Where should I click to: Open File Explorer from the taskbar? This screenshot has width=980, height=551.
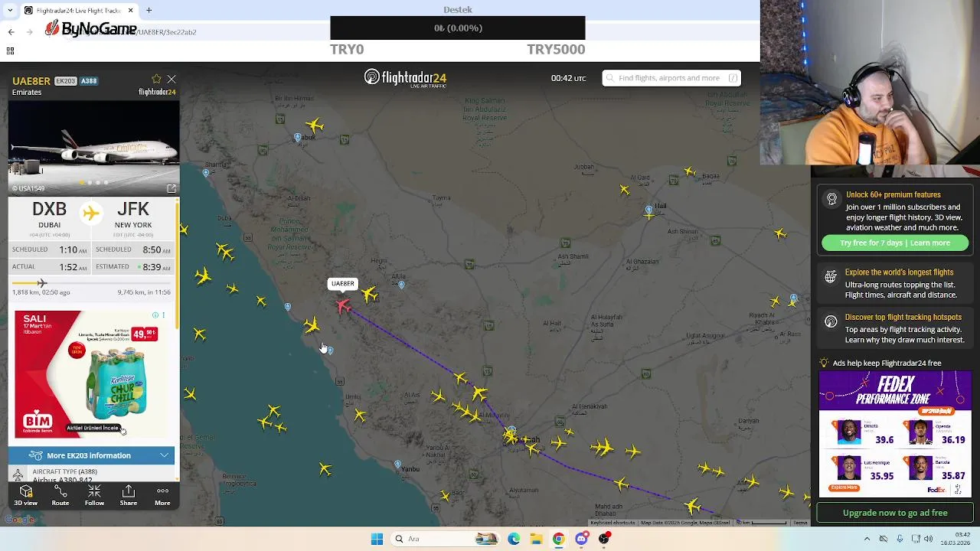(x=536, y=539)
